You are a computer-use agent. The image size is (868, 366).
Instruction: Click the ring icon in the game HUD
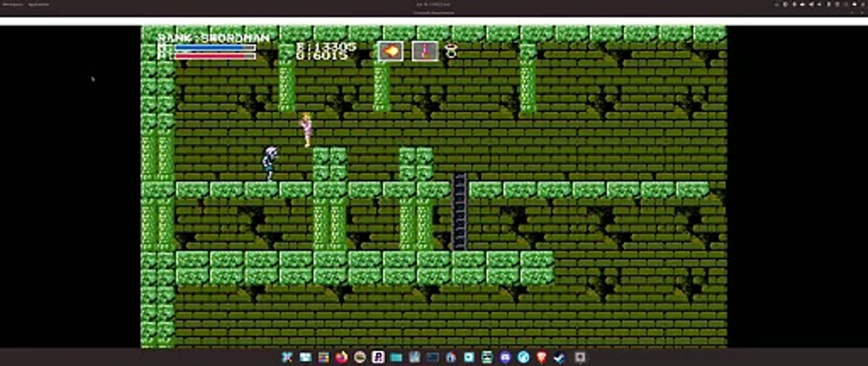[x=451, y=51]
